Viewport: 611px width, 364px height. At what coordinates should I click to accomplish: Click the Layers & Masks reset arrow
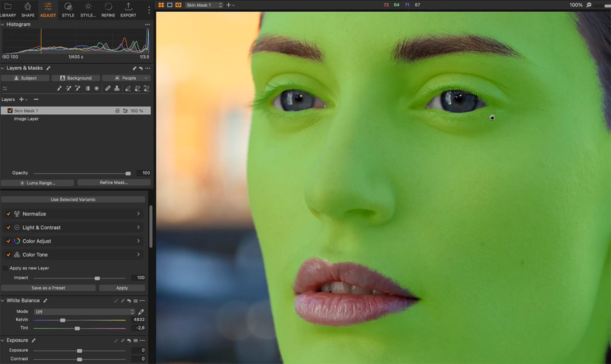(141, 69)
